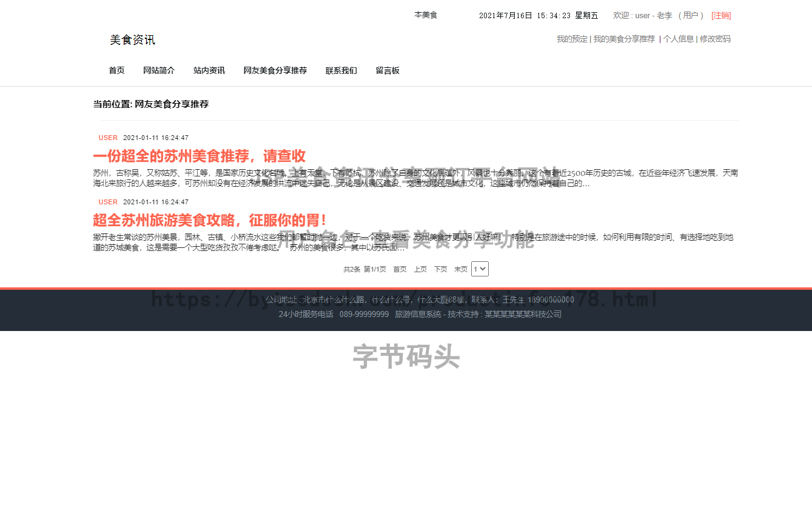Switch to the 站内资讯 section
Screen dimensions: 812x505
coord(209,70)
